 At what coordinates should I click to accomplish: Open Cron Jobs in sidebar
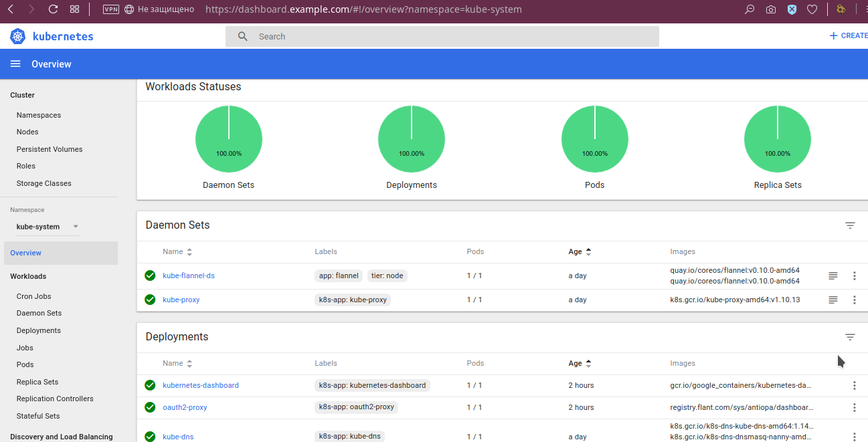(34, 296)
